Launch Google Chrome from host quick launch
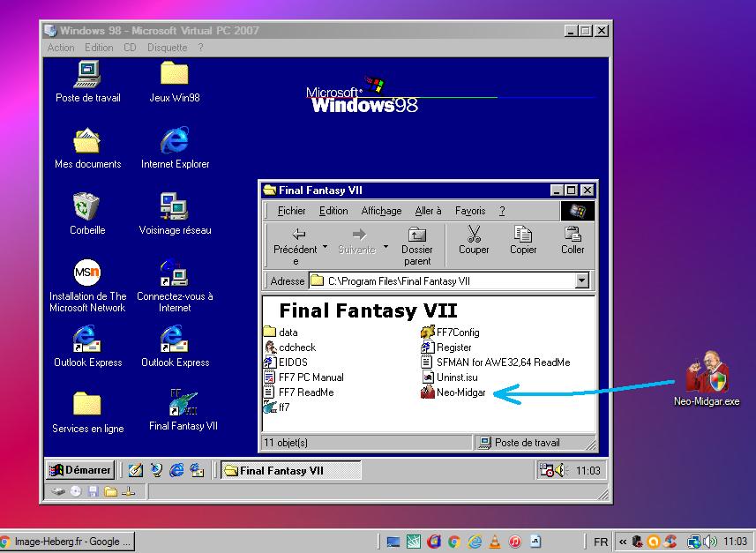Image resolution: width=756 pixels, height=553 pixels. 454,542
